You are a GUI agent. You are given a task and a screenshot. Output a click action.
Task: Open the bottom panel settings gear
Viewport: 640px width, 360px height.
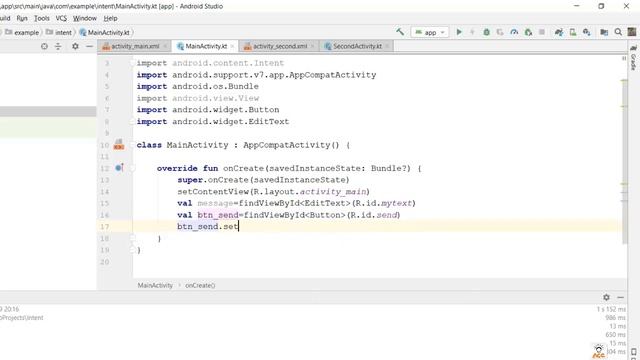click(x=606, y=297)
